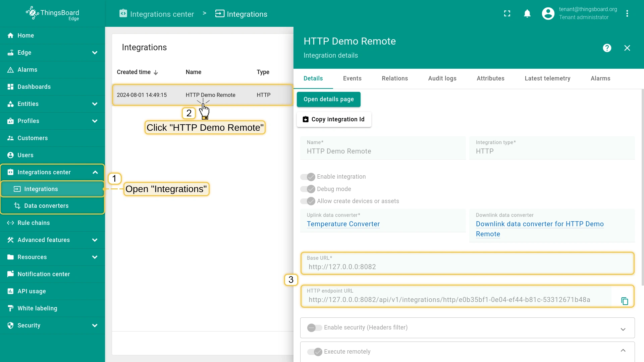Open the three-dot user menu

[627, 13]
